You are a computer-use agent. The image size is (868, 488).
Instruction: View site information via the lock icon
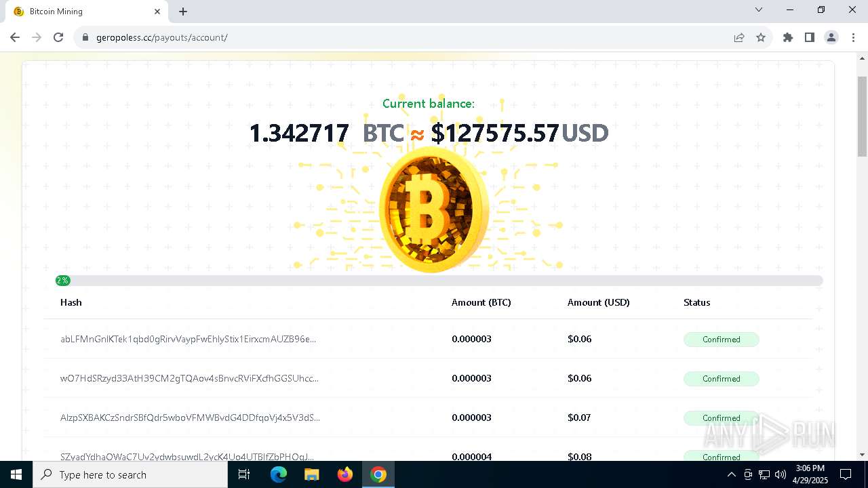[85, 37]
